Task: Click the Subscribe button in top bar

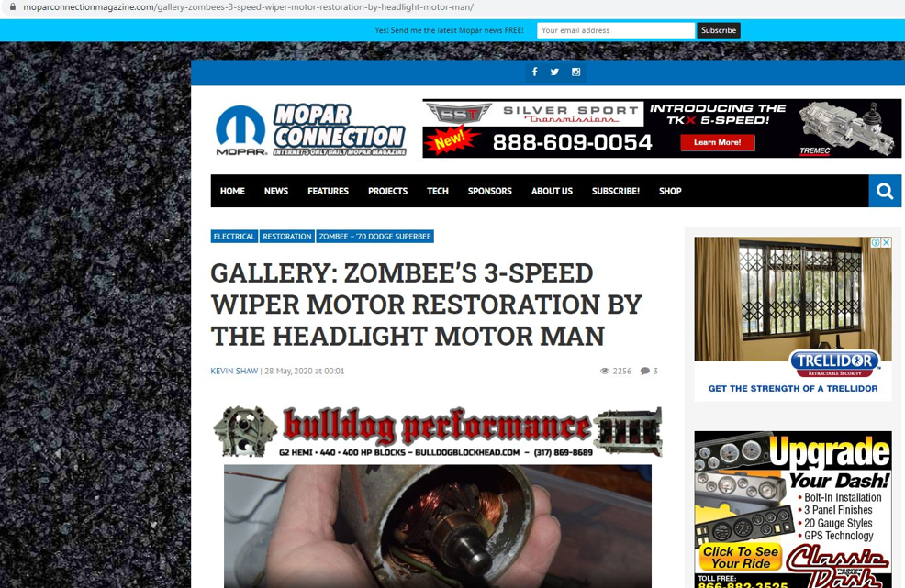Action: (x=719, y=30)
